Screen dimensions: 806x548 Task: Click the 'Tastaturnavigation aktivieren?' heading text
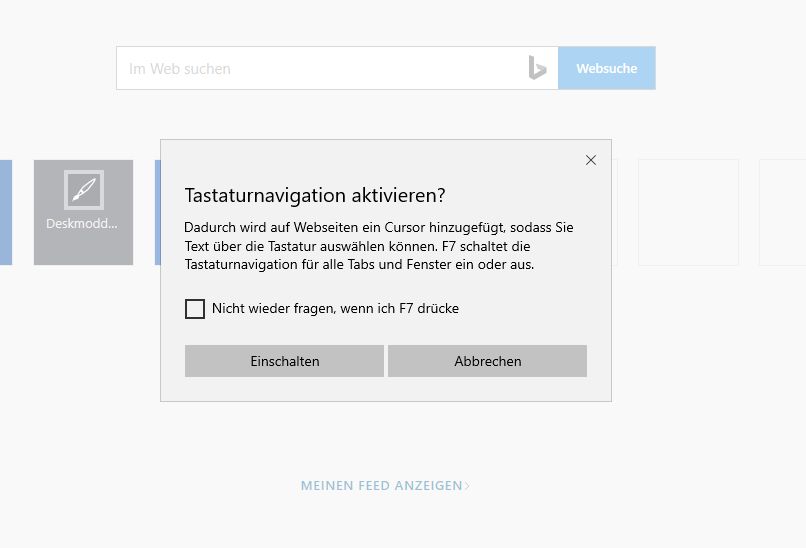pyautogui.click(x=315, y=195)
